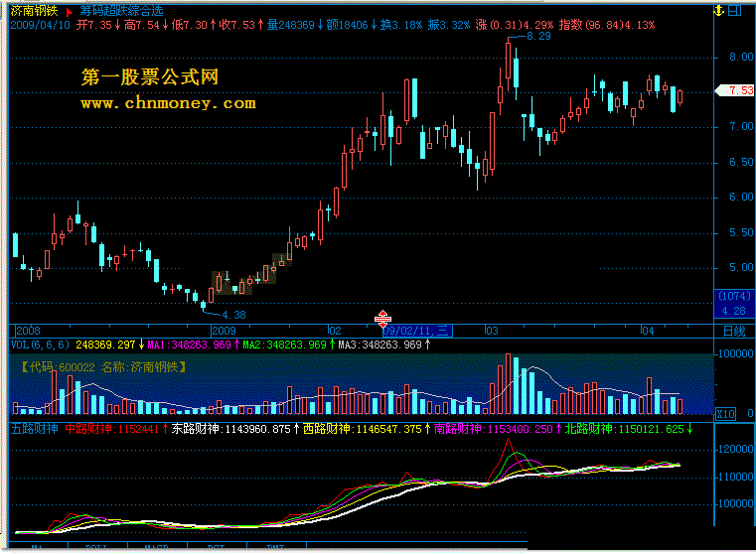Click the red up-down arrow cursor marker
Image resolution: width=756 pixels, height=554 pixels.
tap(382, 319)
